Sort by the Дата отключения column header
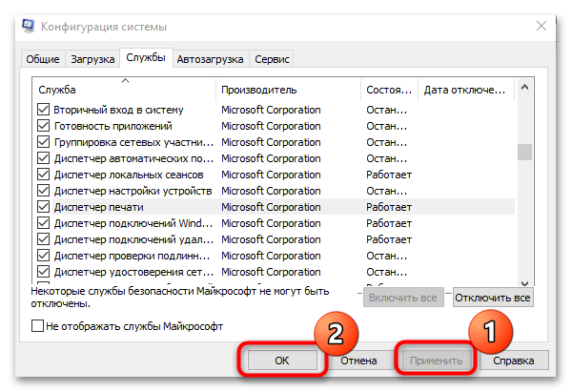Image resolution: width=572 pixels, height=392 pixels. coord(466,90)
